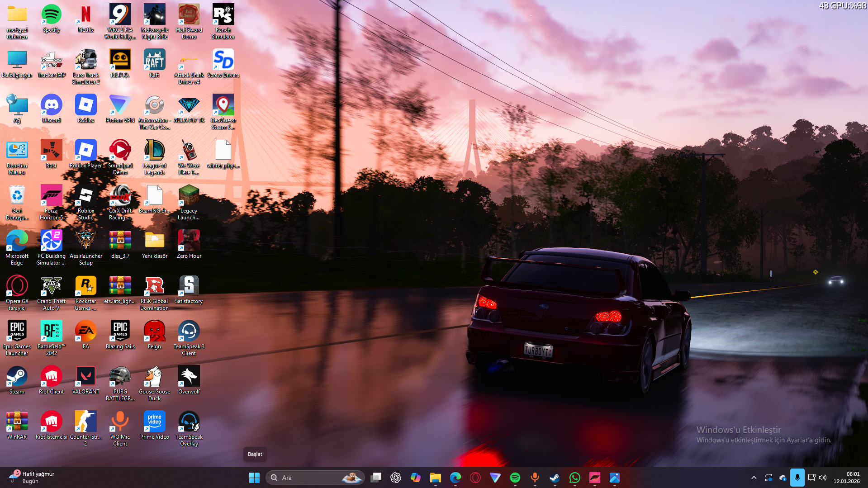Select the Rockstar Games Launcher icon

[86, 293]
